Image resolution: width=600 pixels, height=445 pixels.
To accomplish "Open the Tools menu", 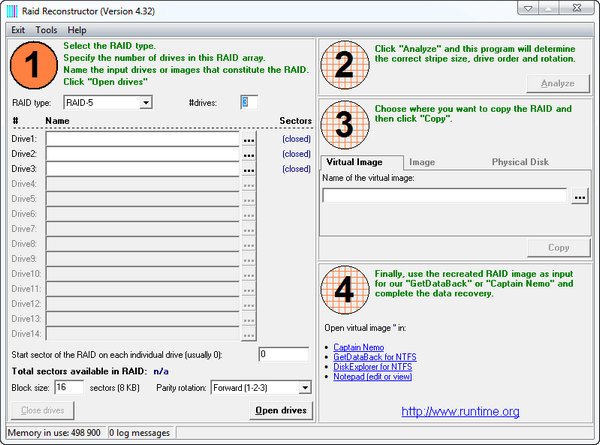I will click(x=46, y=31).
